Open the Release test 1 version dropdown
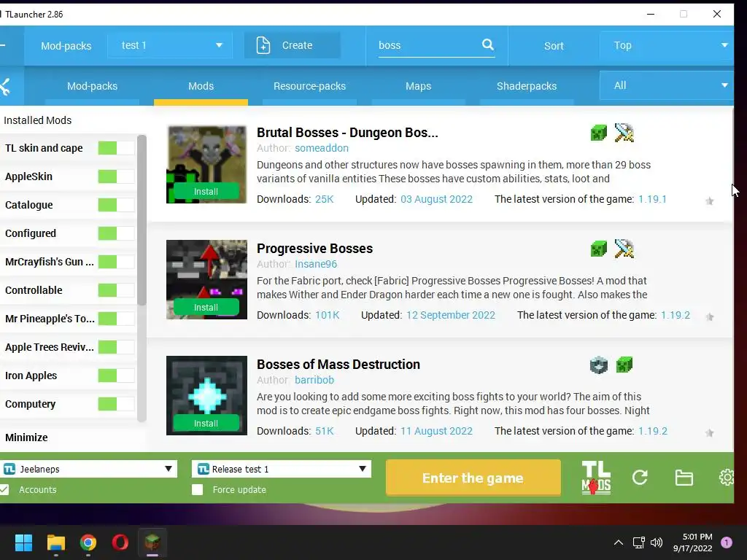747x560 pixels. pos(281,469)
